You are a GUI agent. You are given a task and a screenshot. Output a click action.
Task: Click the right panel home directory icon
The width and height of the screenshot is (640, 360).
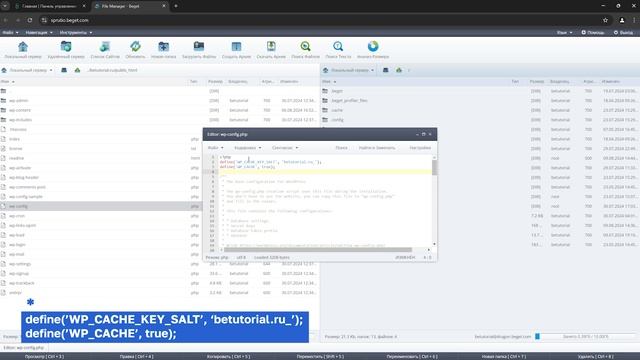(386, 70)
